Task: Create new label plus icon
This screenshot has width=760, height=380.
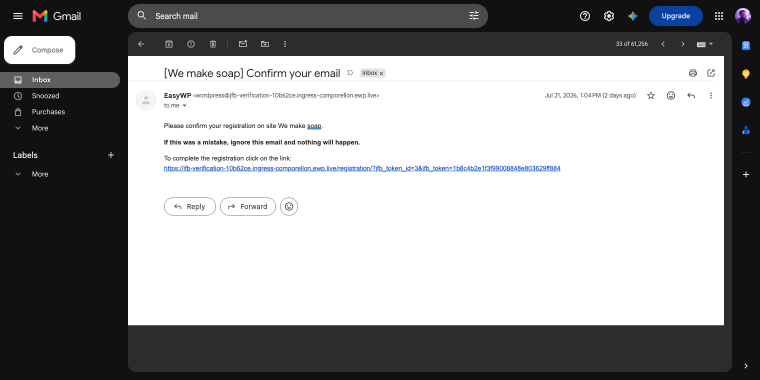Action: click(x=111, y=155)
